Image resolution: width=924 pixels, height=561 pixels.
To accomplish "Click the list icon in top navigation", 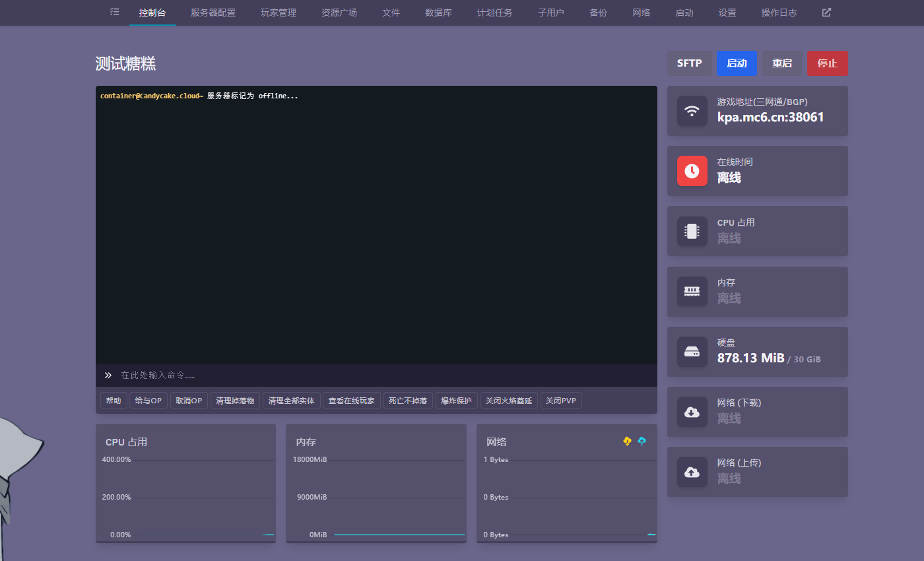I will [x=115, y=12].
